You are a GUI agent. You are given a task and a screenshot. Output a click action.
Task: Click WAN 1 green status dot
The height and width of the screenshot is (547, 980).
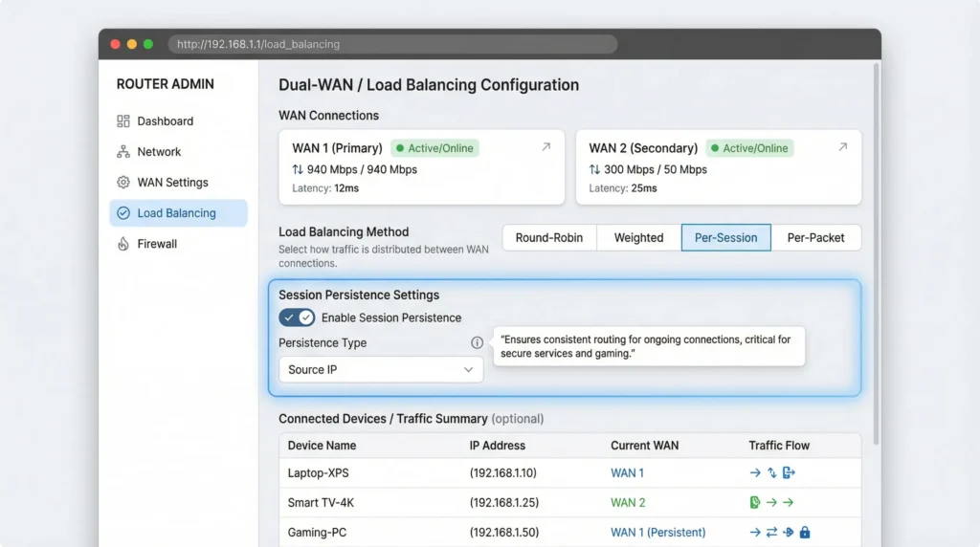(400, 148)
